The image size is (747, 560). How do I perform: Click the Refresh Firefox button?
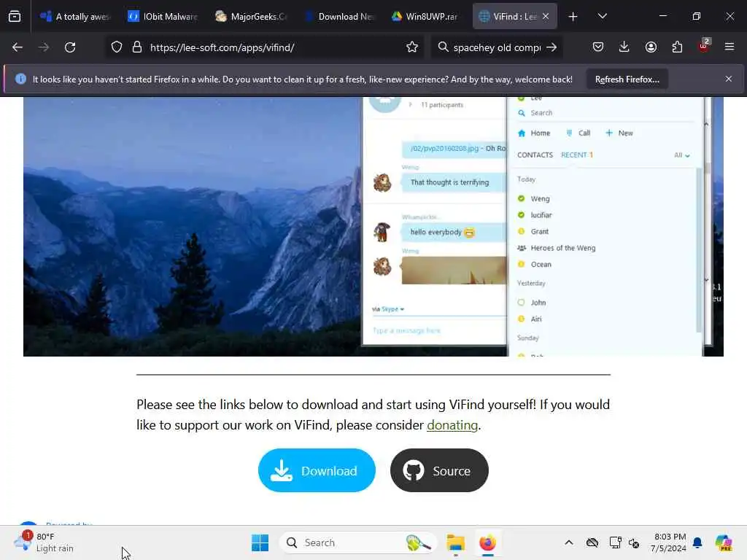pos(627,79)
